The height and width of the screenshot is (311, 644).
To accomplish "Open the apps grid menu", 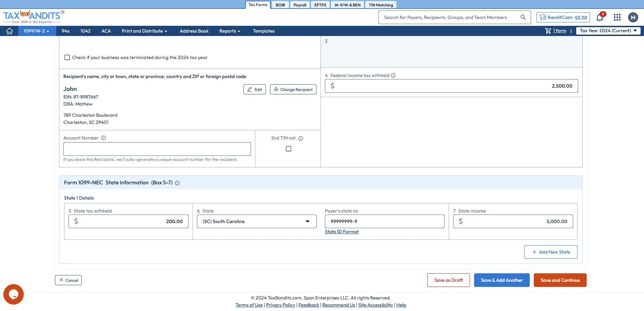I will [x=617, y=17].
